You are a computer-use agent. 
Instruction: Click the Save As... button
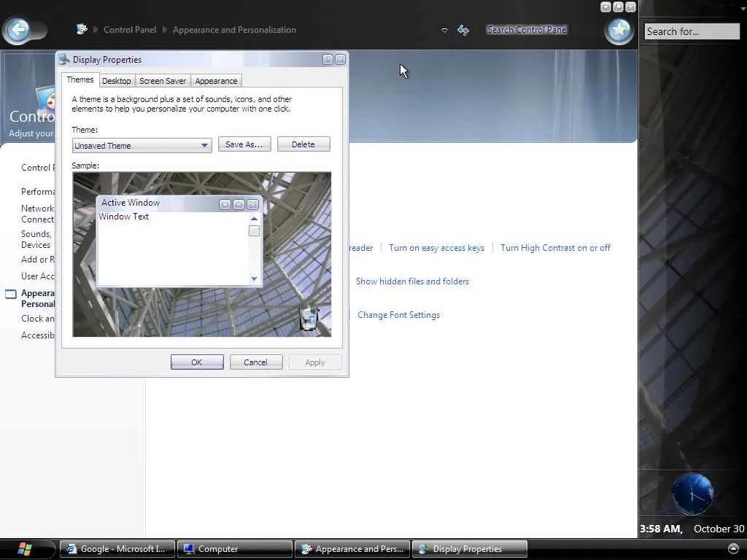[244, 144]
